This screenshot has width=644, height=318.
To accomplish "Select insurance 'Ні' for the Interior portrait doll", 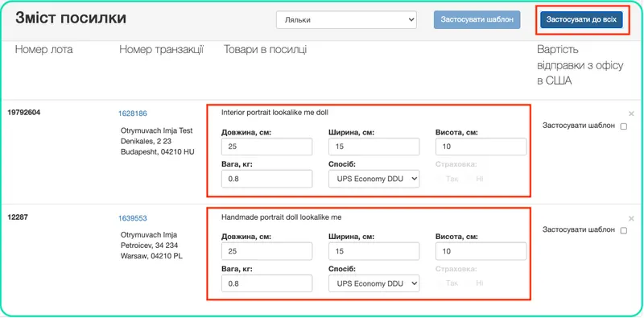I will (479, 179).
